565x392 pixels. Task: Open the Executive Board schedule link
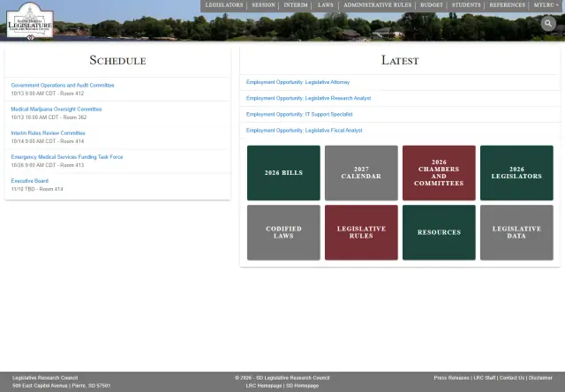[29, 181]
